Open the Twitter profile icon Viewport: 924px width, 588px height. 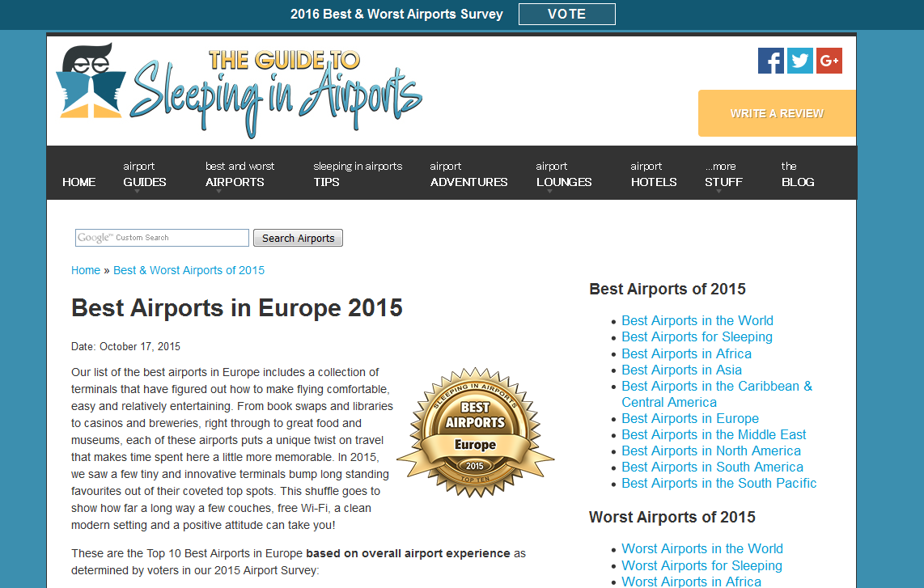point(799,61)
